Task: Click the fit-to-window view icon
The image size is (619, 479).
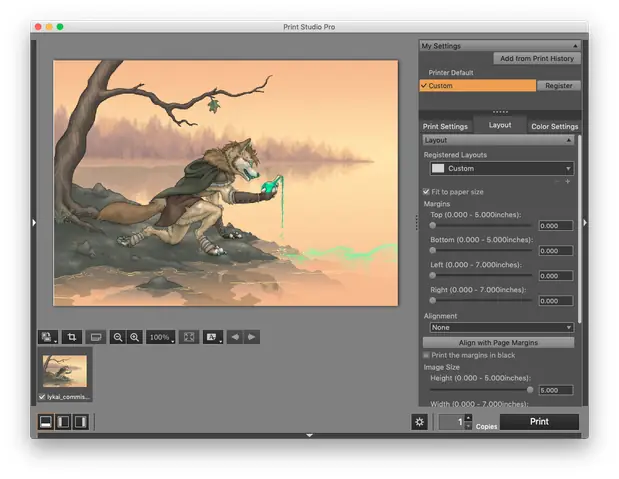Action: pyautogui.click(x=189, y=337)
